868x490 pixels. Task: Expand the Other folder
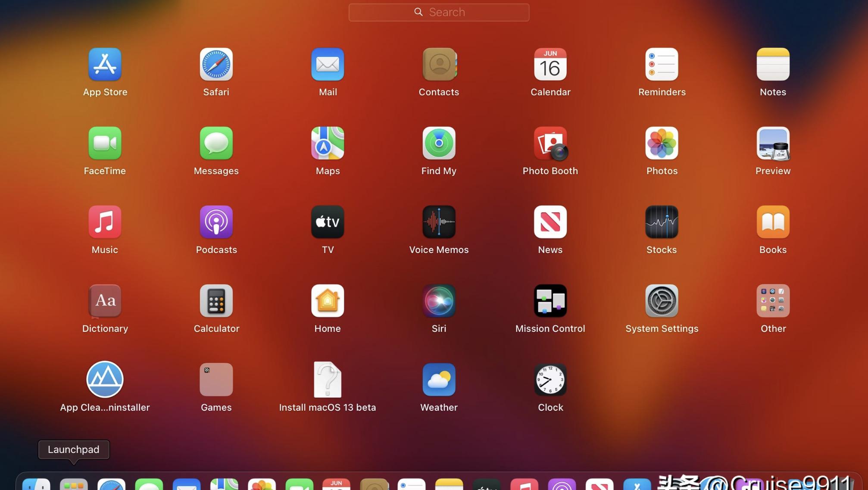773,301
